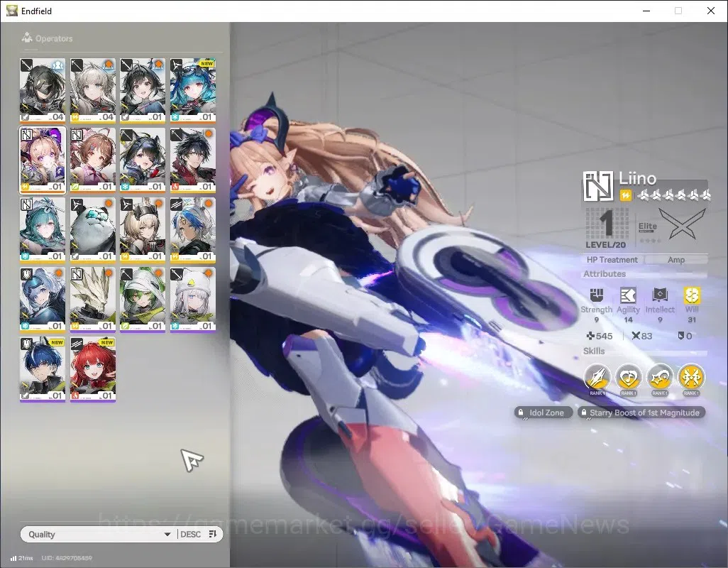Pick the brown-haired operator with pink outfit
Image resolution: width=728 pixels, height=568 pixels.
[92, 160]
